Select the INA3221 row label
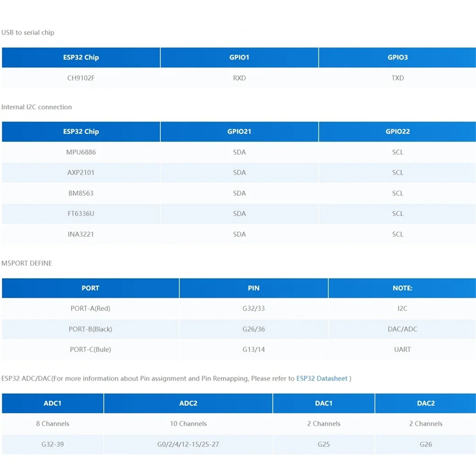 click(81, 234)
